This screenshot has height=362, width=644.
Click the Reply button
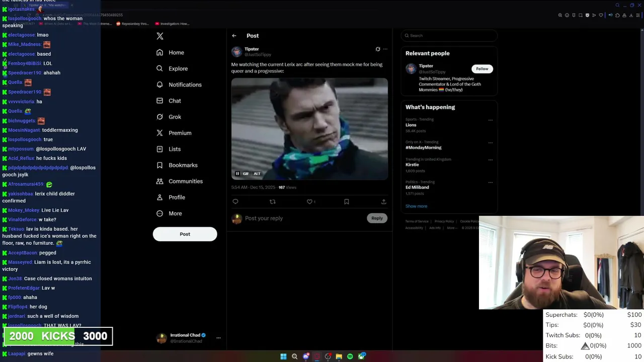pyautogui.click(x=377, y=218)
